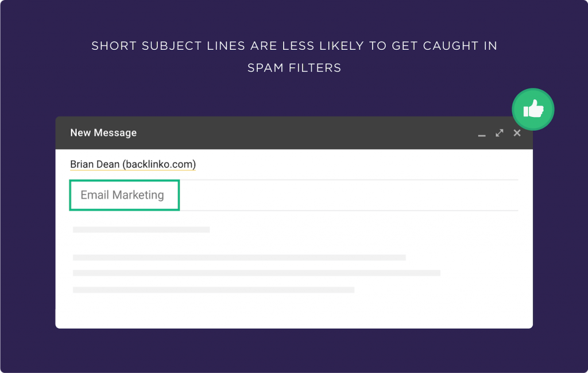
Task: Click the green border of the subject box
Action: (124, 181)
